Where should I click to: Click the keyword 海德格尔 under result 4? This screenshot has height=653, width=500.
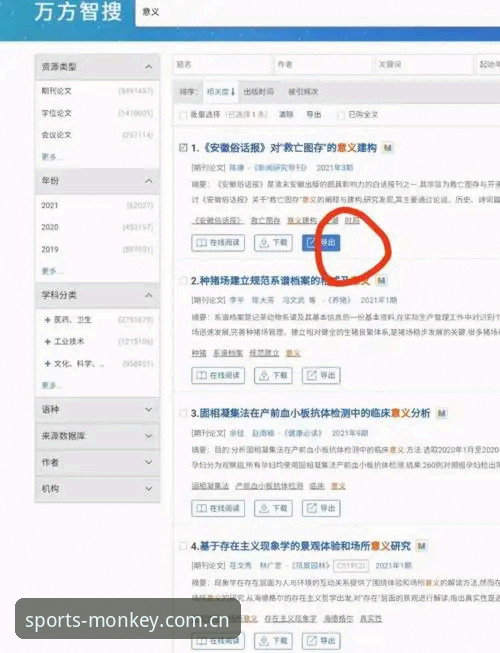338,618
